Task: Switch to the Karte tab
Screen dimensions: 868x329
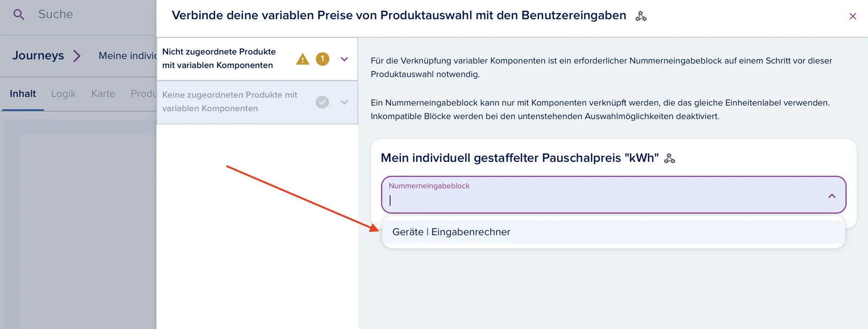Action: (x=103, y=94)
